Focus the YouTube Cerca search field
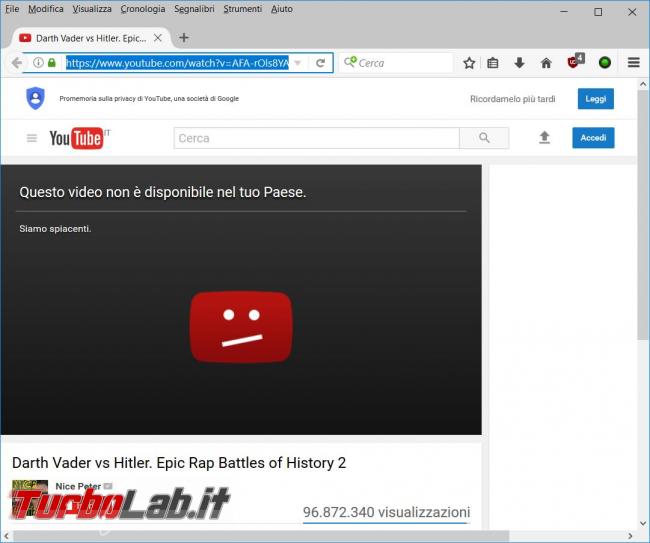 [316, 138]
